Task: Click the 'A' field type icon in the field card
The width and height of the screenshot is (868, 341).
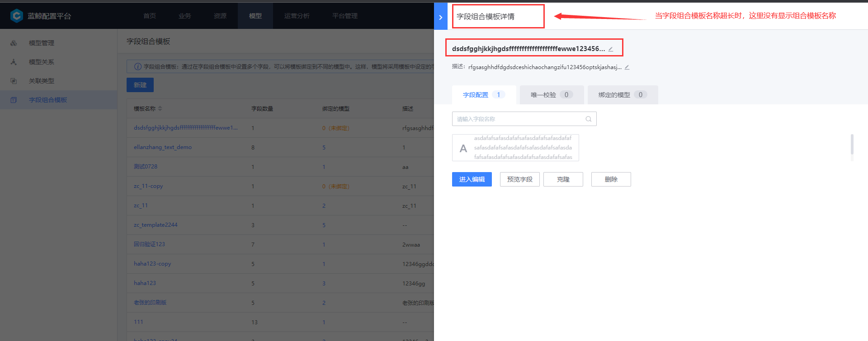Action: coord(463,148)
